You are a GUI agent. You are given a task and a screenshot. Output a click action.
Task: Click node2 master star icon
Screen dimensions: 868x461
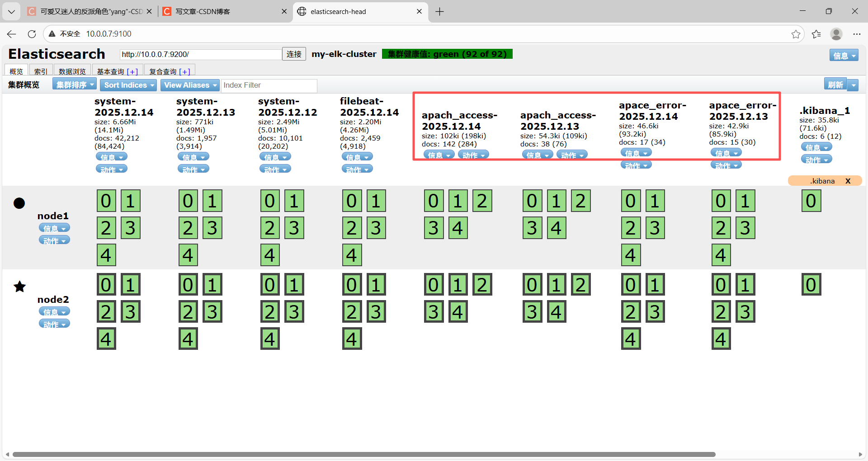[19, 286]
